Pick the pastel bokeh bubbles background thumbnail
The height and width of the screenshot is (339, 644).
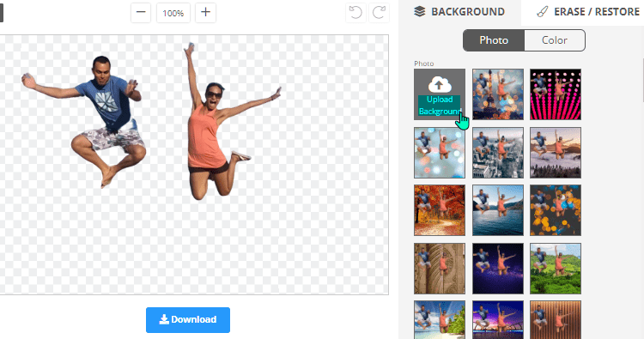pyautogui.click(x=440, y=153)
